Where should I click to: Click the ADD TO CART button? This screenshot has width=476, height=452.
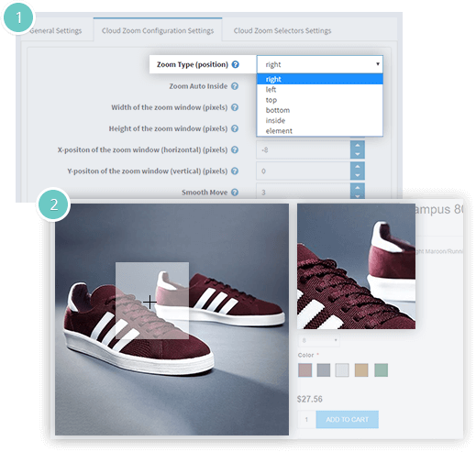coord(348,419)
